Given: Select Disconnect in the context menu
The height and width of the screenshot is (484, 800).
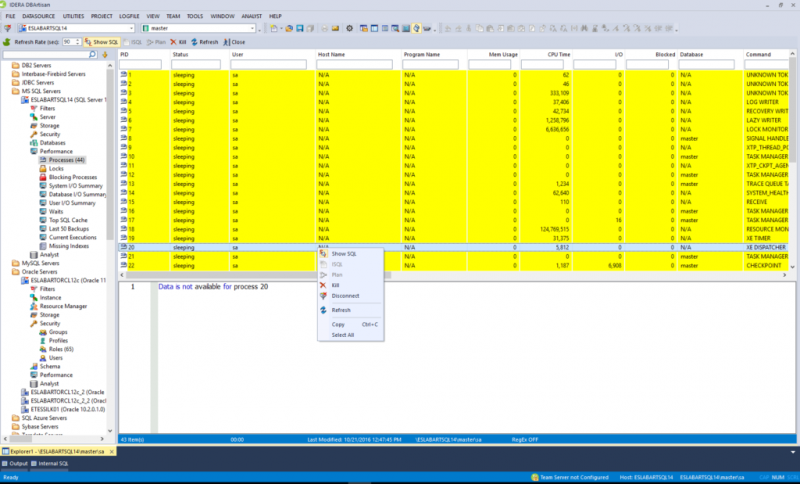Looking at the screenshot, I should coord(345,296).
